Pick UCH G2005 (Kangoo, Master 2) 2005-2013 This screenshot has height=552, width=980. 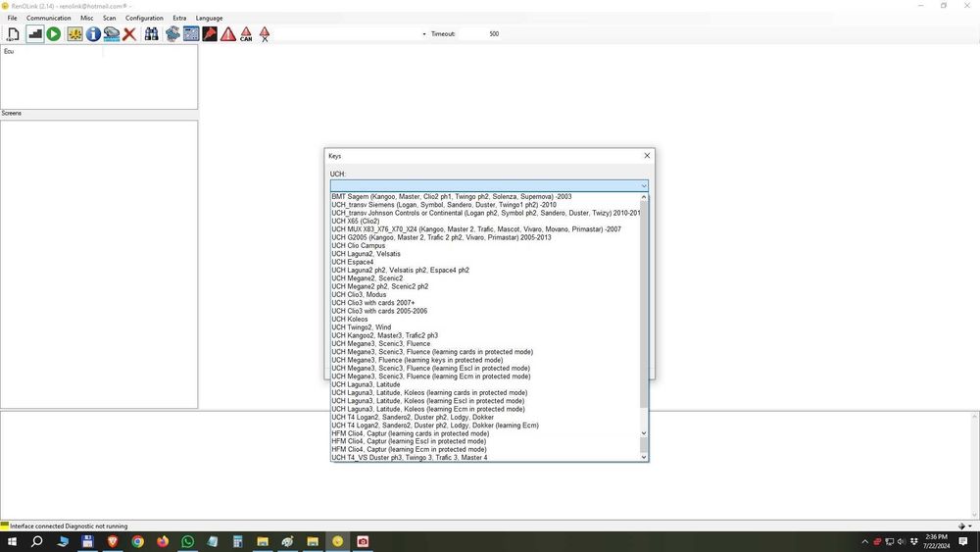click(441, 237)
